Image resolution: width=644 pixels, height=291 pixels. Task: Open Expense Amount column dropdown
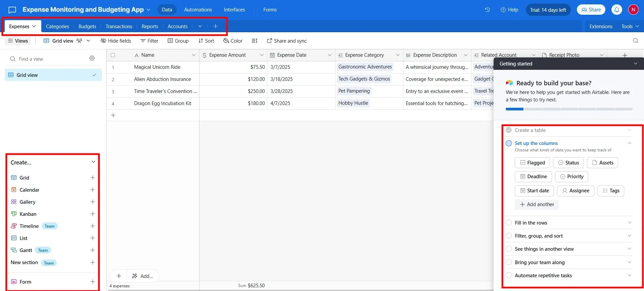[x=262, y=55]
